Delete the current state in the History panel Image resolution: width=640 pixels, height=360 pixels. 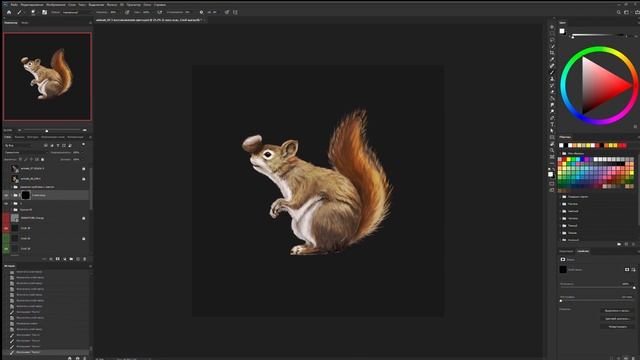pos(84,358)
